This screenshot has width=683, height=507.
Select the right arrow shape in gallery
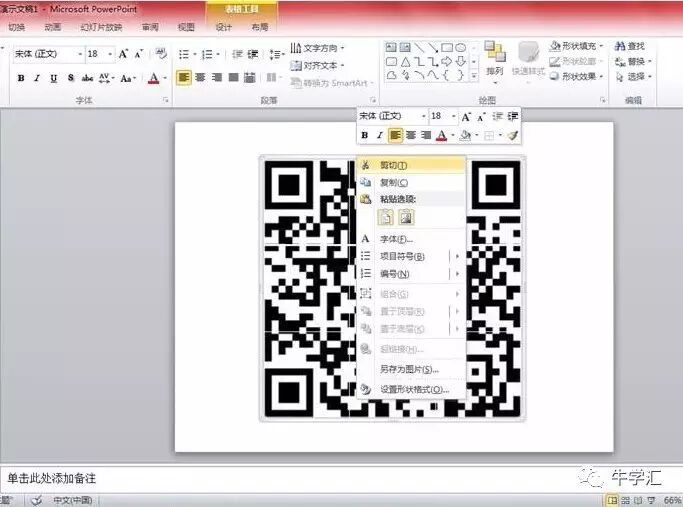coord(447,61)
